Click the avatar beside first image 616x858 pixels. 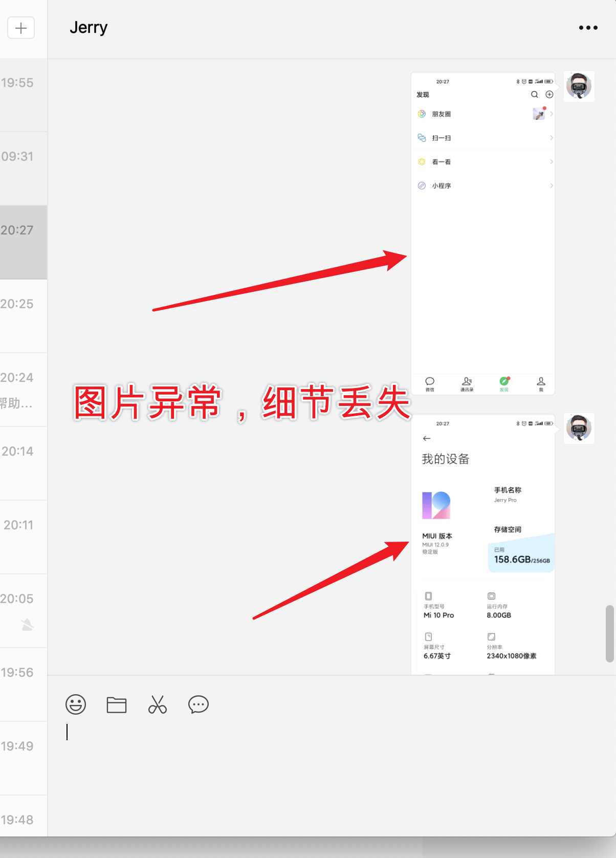click(x=579, y=86)
